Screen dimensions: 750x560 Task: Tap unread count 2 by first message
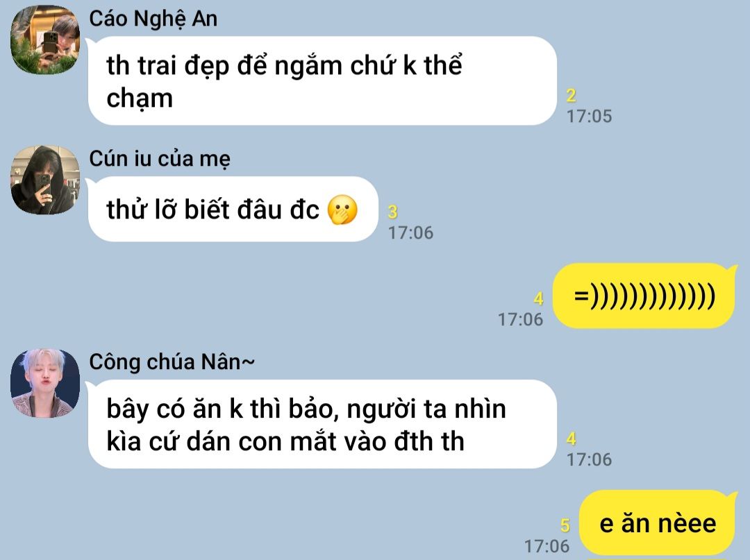pos(571,96)
